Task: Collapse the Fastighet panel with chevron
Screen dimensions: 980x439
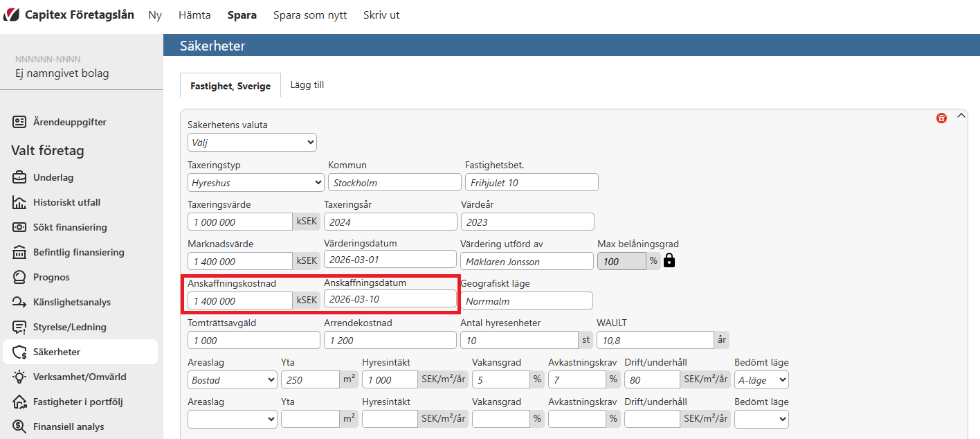Action: [x=961, y=116]
